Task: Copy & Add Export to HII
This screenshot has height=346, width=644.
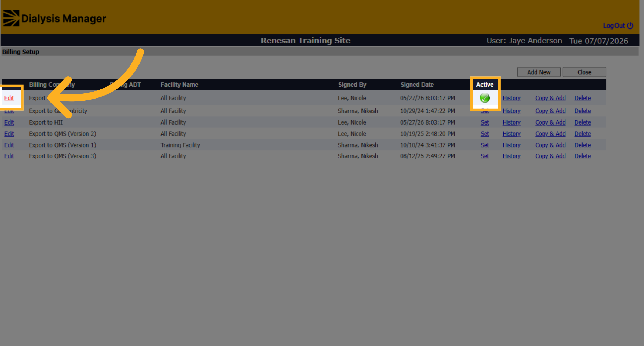Action: [550, 122]
